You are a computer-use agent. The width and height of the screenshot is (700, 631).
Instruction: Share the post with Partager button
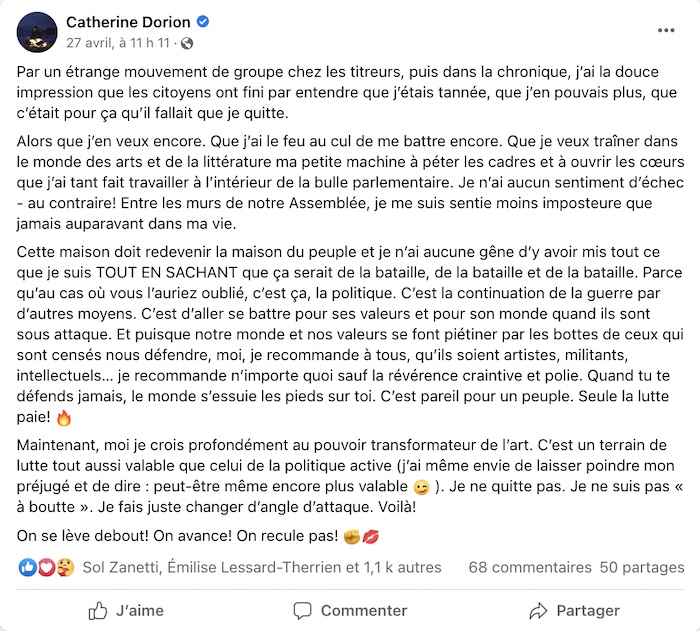click(x=575, y=610)
